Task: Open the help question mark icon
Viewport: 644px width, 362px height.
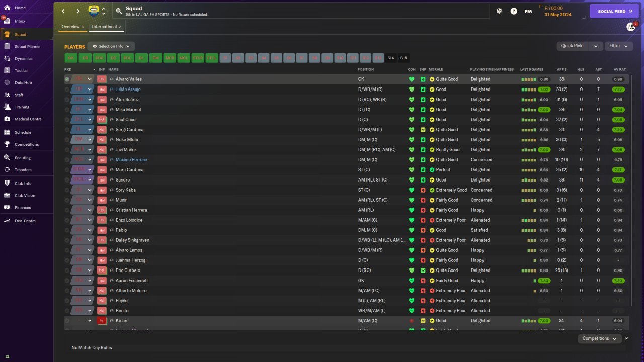Action: point(514,11)
